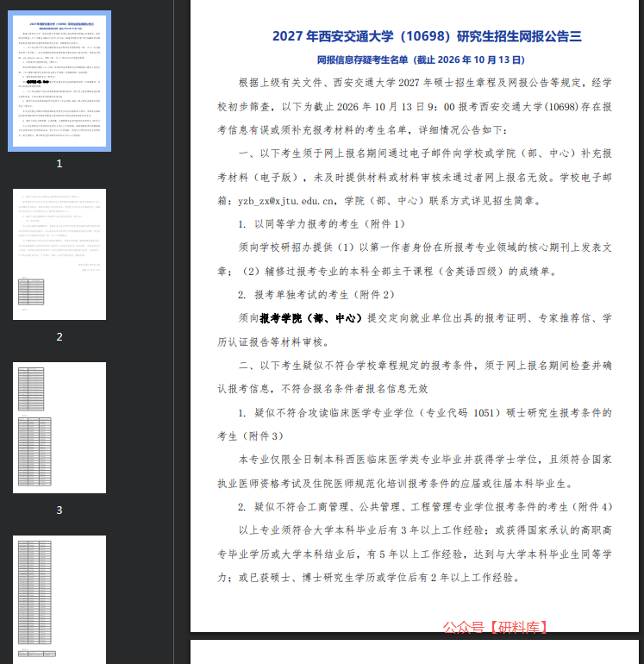Click line starting '以上专业须符合大学本科毕业后有3年'
The height and width of the screenshot is (664, 644).
425,530
